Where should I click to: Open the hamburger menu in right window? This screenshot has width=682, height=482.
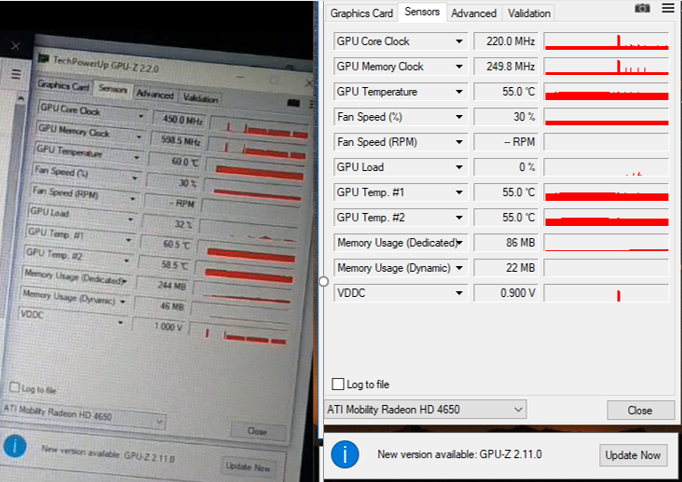click(x=668, y=8)
